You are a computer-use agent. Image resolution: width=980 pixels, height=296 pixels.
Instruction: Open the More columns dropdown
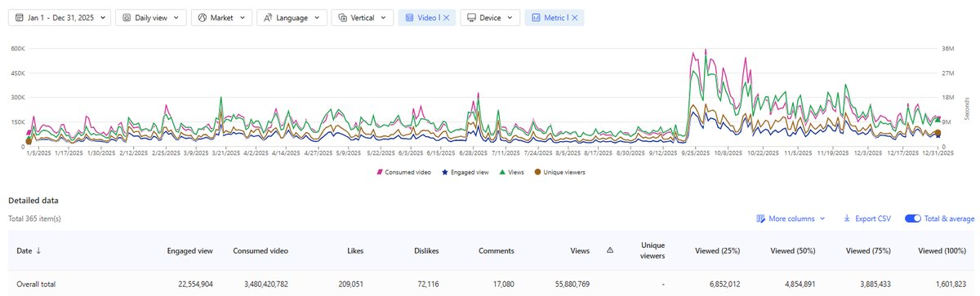(791, 219)
